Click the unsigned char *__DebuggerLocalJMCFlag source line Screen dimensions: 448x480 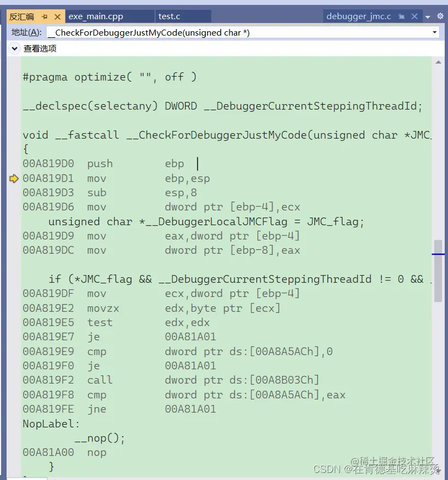[x=206, y=221]
